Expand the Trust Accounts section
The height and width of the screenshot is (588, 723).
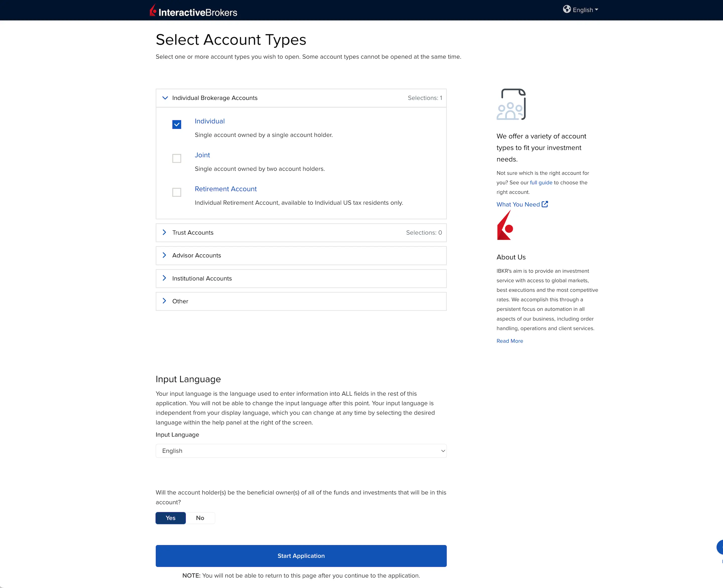pyautogui.click(x=193, y=233)
